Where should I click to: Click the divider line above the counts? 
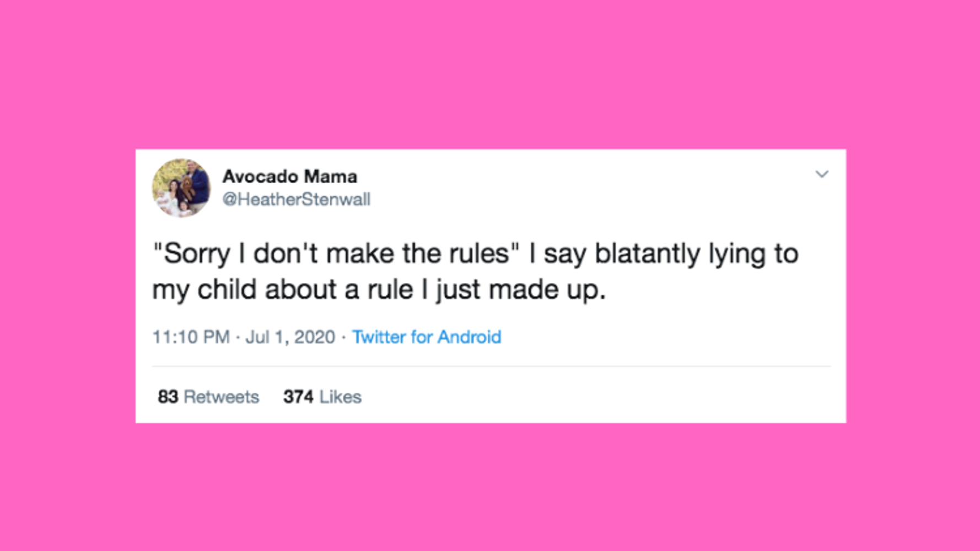(x=491, y=366)
